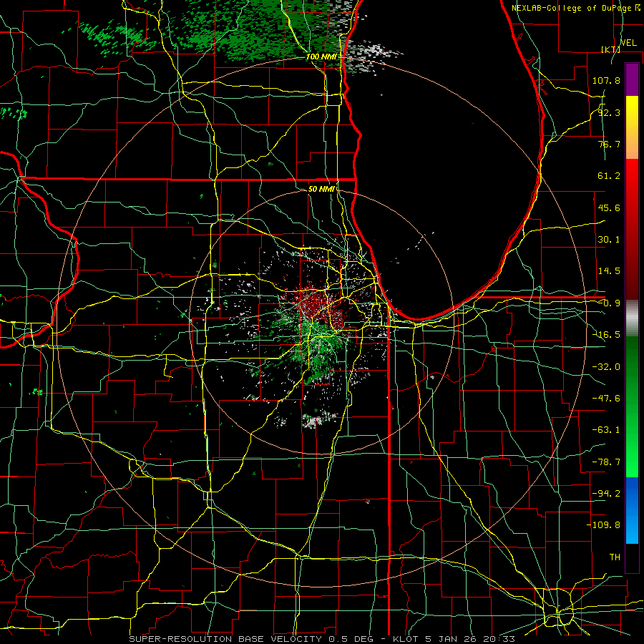Select the 14.5 velocity scale value
The image size is (644, 644).
point(609,271)
